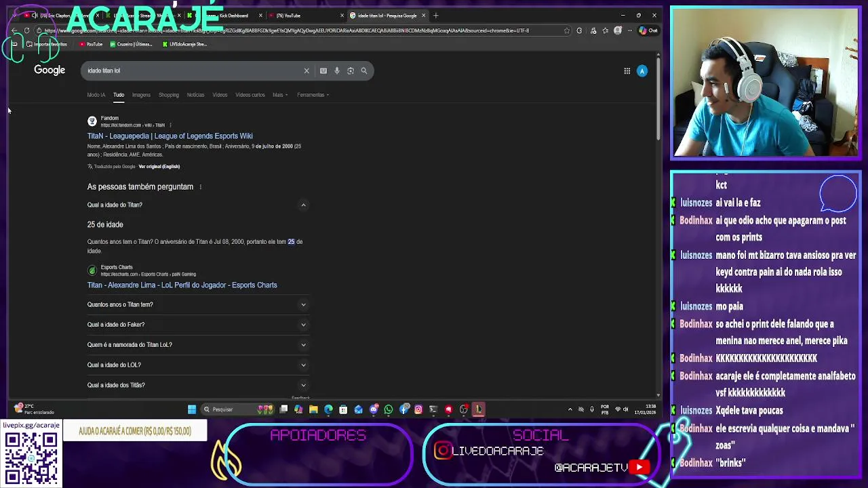This screenshot has width=868, height=488.
Task: Open Terminal from the taskbar
Action: [433, 409]
